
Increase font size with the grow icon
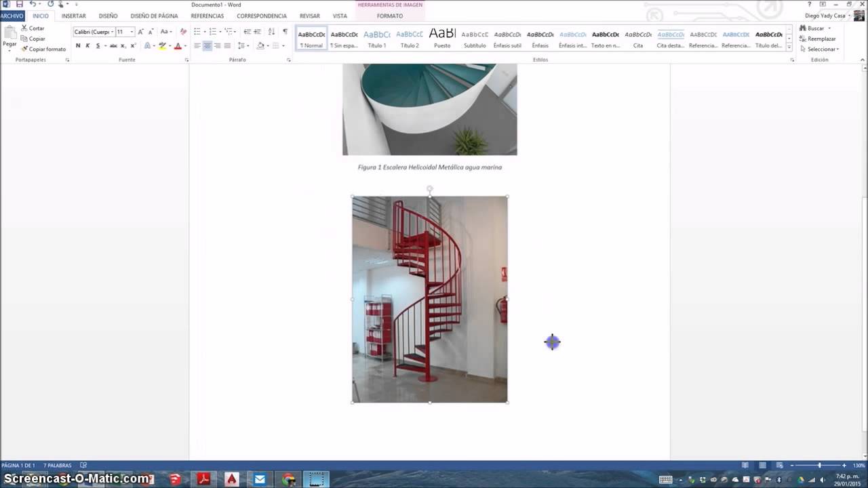[x=141, y=32]
